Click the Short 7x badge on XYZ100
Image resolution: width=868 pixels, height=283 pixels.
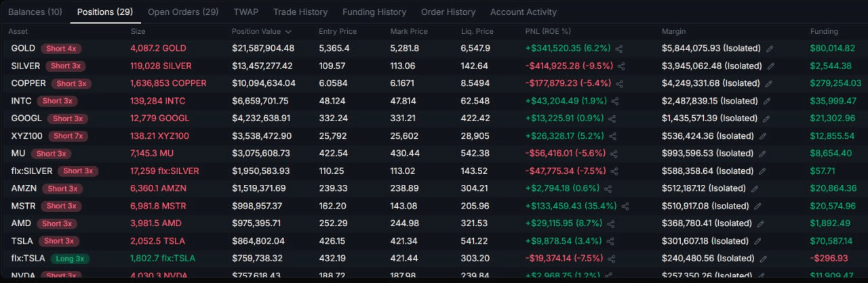tap(68, 136)
